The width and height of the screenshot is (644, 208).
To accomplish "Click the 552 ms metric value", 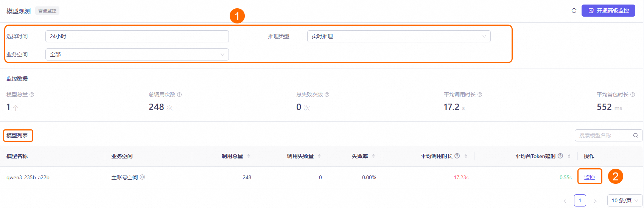I will tap(609, 107).
